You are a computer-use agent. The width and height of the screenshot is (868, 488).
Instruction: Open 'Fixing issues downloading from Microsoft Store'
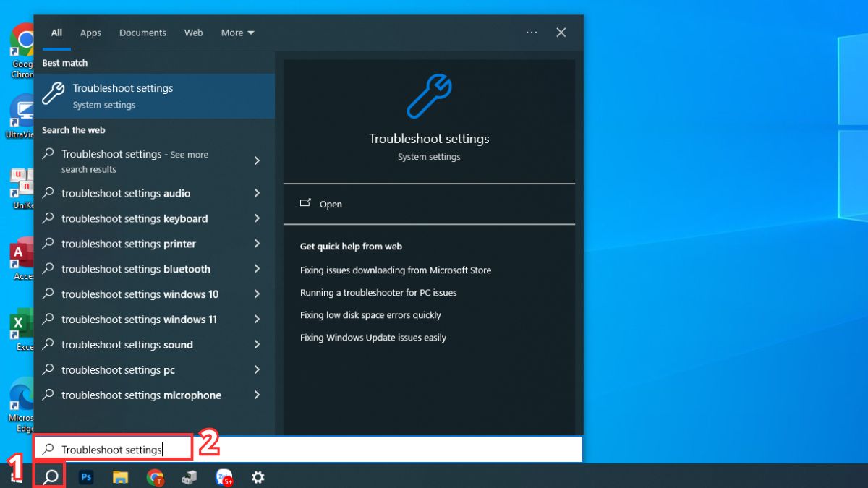396,270
